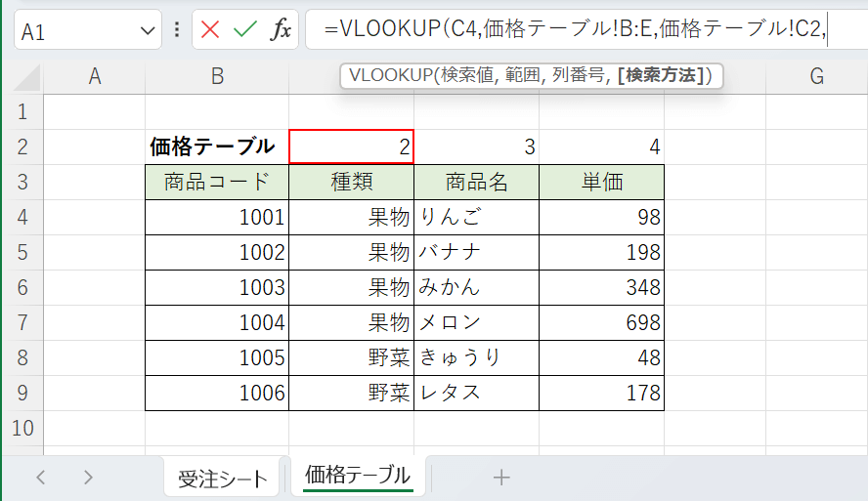Select row 3 header
This screenshot has height=501, width=868.
click(x=23, y=182)
